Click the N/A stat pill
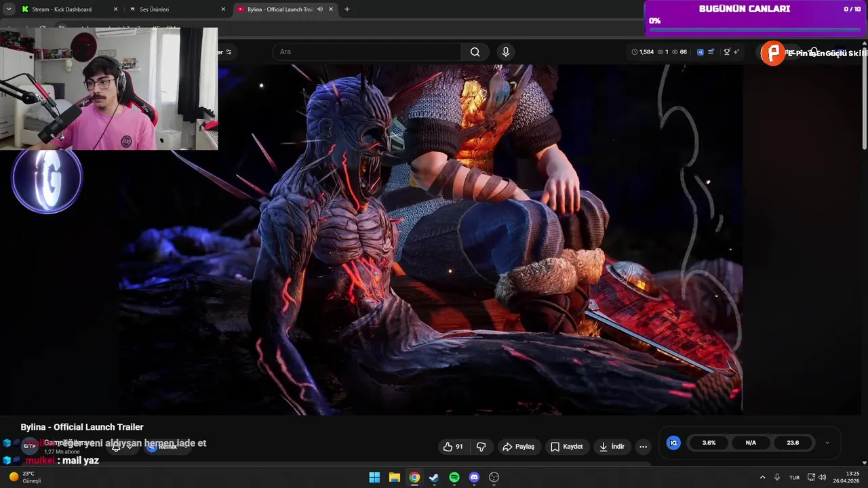The height and width of the screenshot is (488, 868). [x=751, y=443]
